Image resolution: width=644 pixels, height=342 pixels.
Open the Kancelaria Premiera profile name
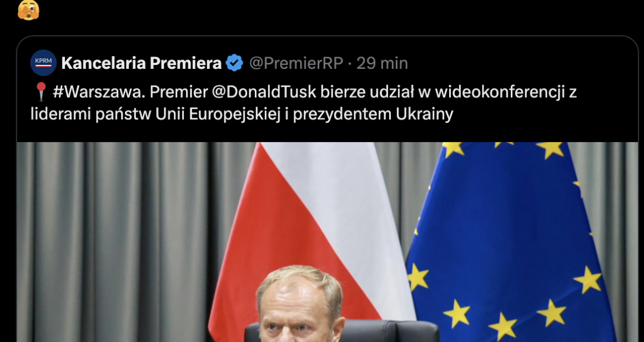click(141, 63)
